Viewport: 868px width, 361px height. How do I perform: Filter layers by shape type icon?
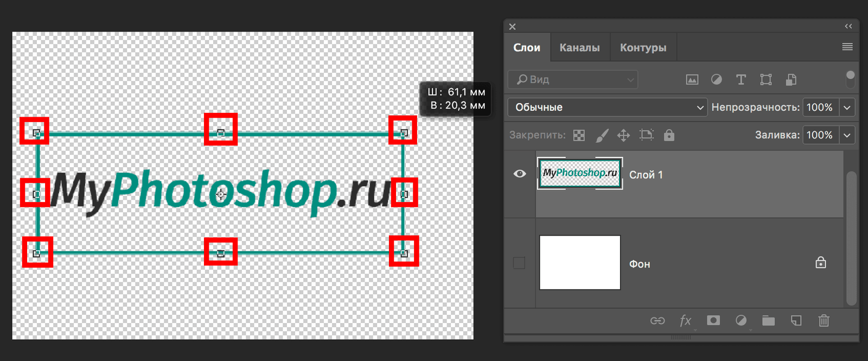point(766,80)
